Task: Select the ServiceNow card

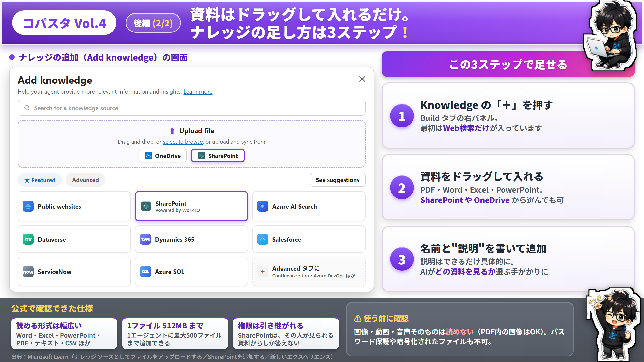Action: pyautogui.click(x=74, y=271)
